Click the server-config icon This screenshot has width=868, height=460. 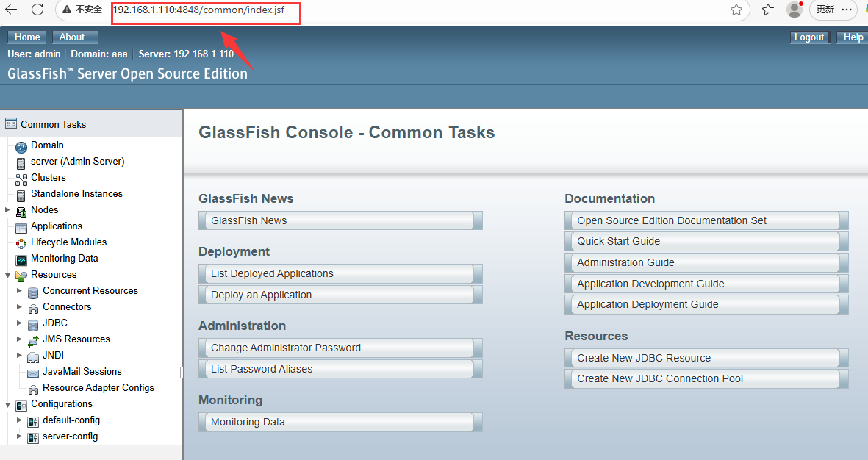tap(33, 438)
